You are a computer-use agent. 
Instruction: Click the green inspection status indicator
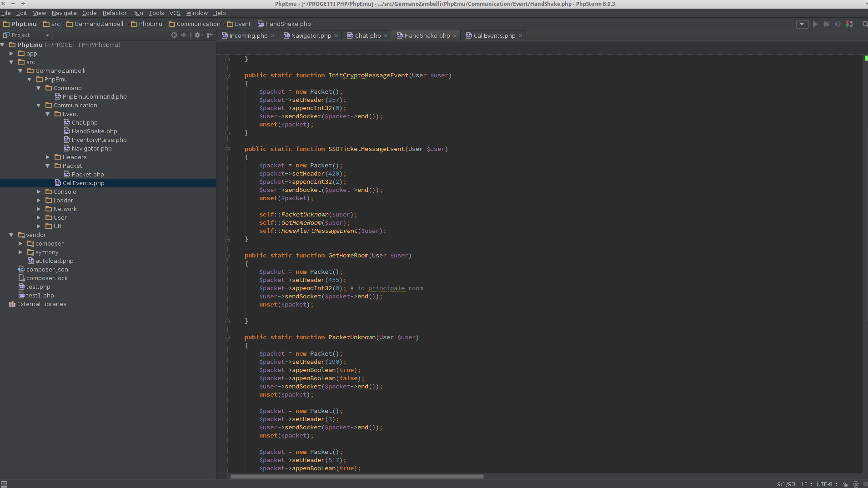(x=866, y=58)
